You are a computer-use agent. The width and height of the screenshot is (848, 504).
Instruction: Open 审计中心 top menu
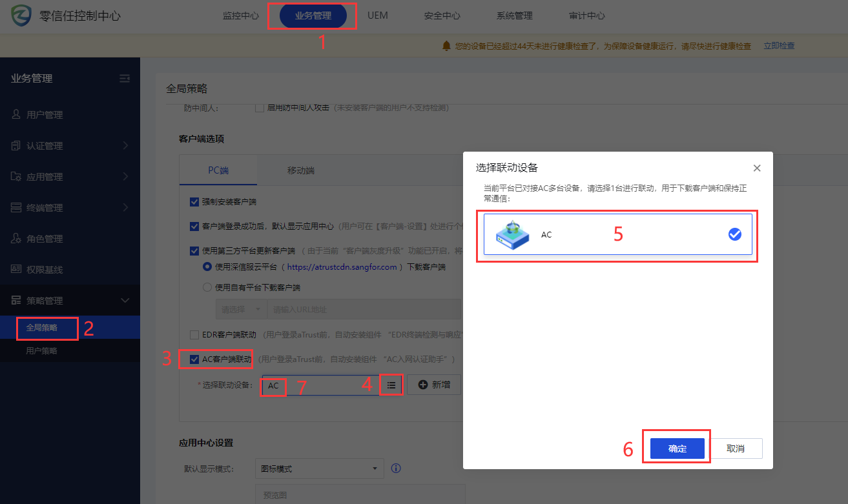tap(587, 16)
